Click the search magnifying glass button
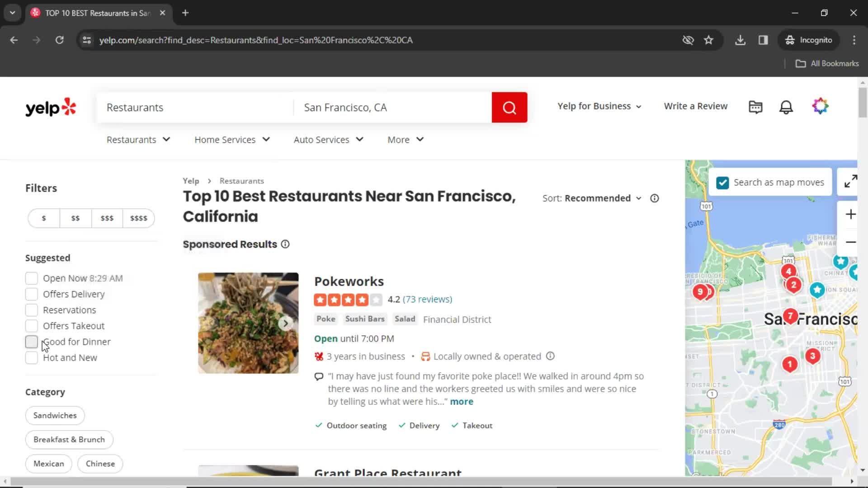 (509, 107)
